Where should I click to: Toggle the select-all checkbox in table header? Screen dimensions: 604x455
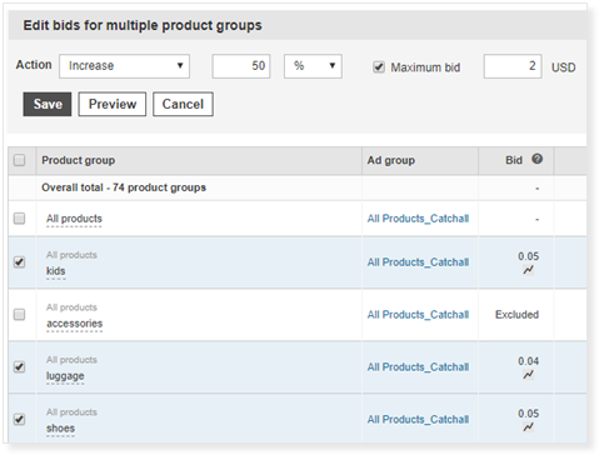pyautogui.click(x=20, y=160)
